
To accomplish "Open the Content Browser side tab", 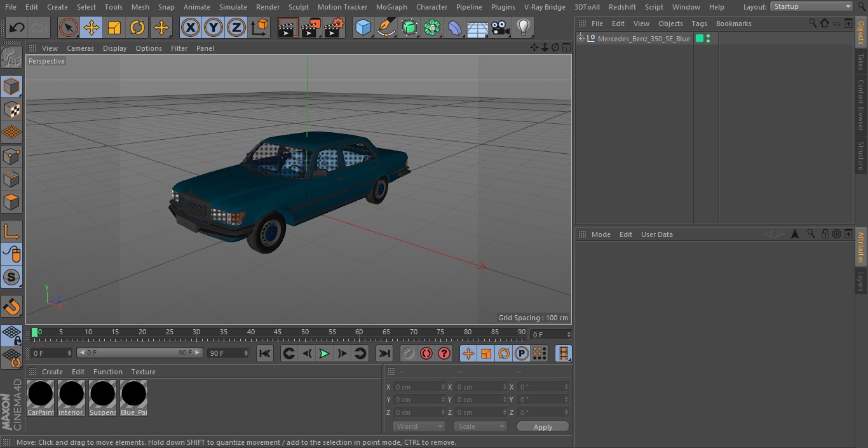I will 861,105.
